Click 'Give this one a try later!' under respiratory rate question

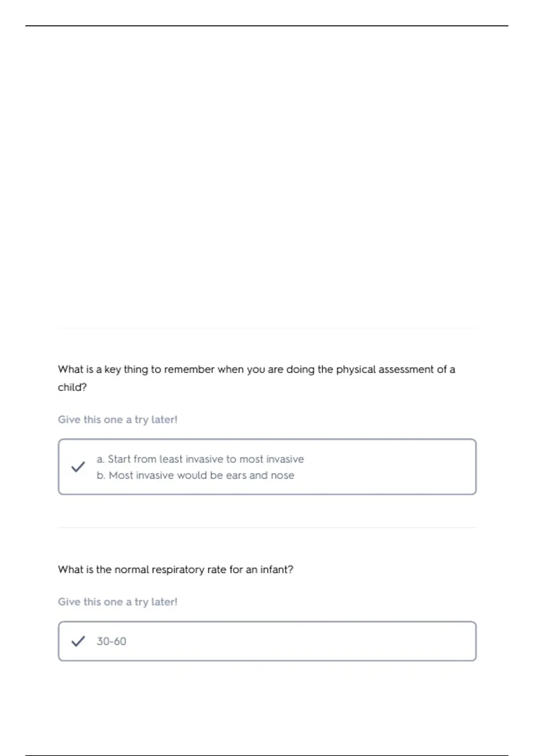pos(117,602)
